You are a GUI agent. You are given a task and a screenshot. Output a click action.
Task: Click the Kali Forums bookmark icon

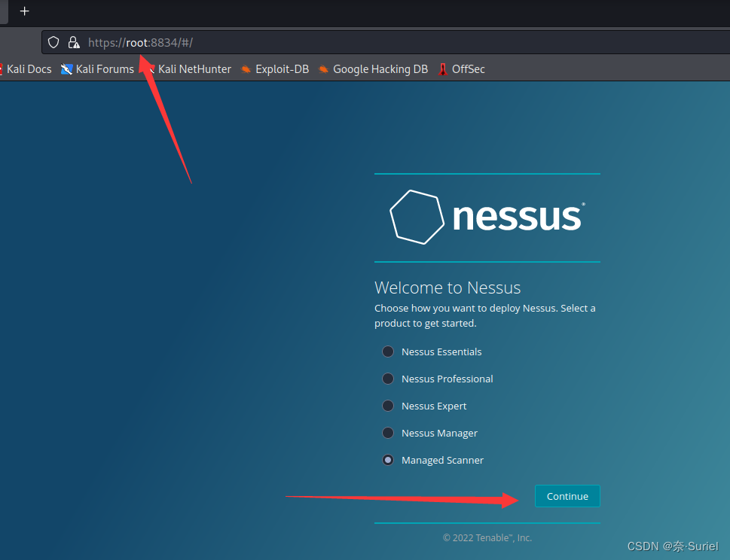pyautogui.click(x=66, y=69)
